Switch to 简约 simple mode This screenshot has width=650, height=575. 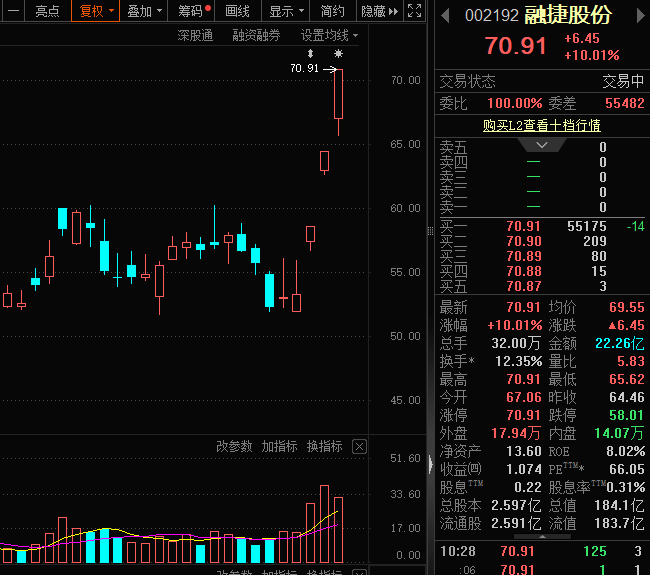tap(332, 11)
